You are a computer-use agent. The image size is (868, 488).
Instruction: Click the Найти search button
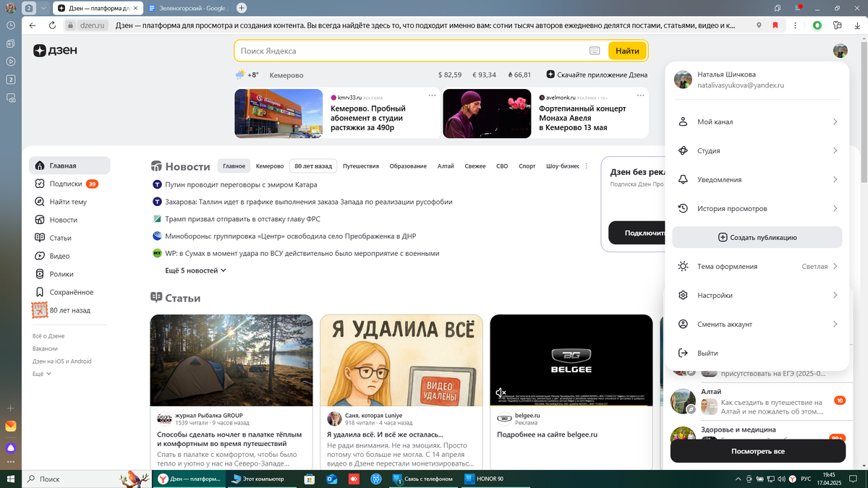(x=627, y=51)
